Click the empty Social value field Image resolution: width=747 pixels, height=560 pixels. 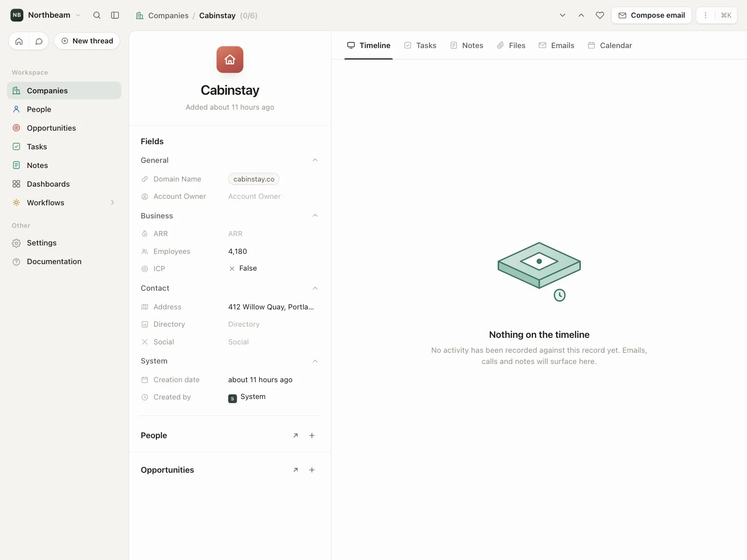[239, 342]
